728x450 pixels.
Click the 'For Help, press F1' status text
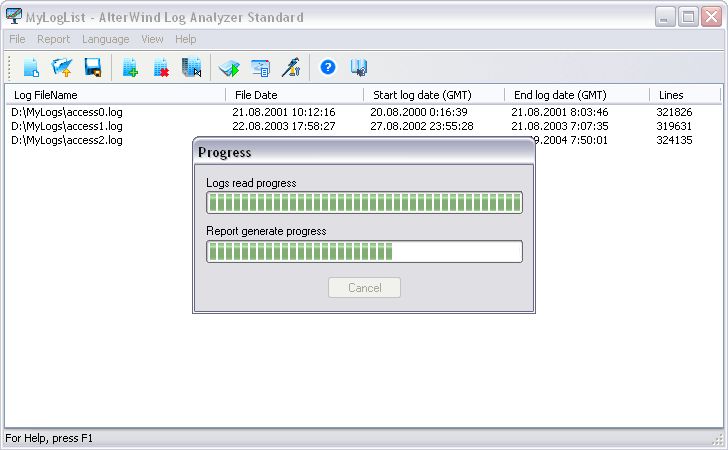click(x=49, y=438)
